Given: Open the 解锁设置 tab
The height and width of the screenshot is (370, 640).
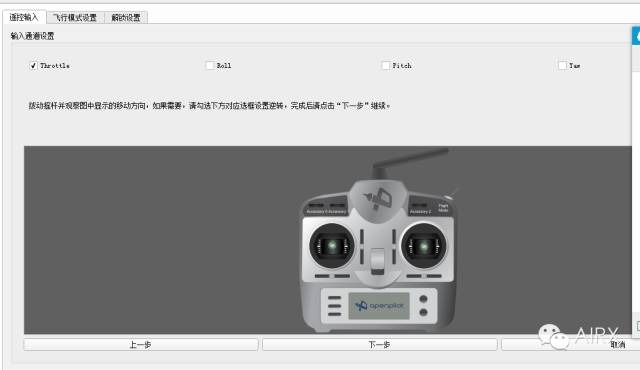Looking at the screenshot, I should pyautogui.click(x=126, y=18).
